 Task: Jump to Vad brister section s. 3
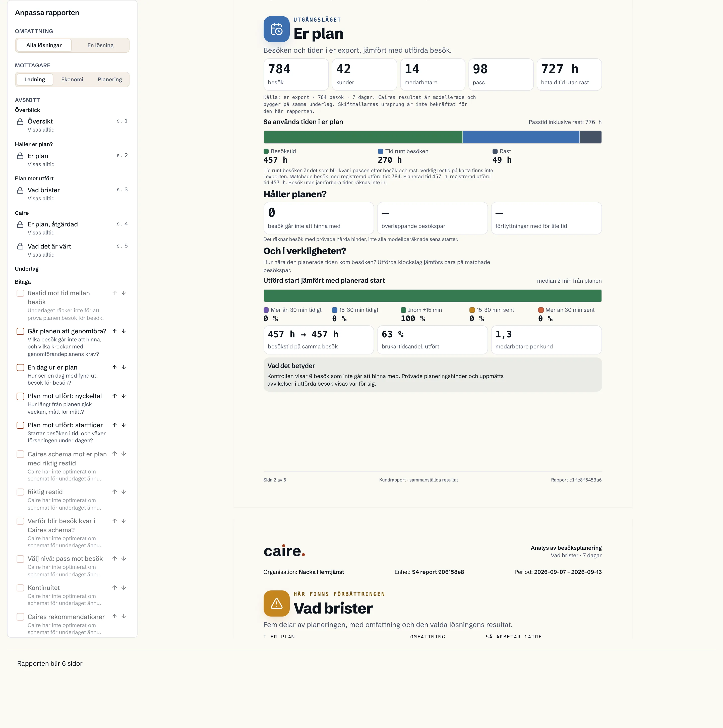(72, 194)
